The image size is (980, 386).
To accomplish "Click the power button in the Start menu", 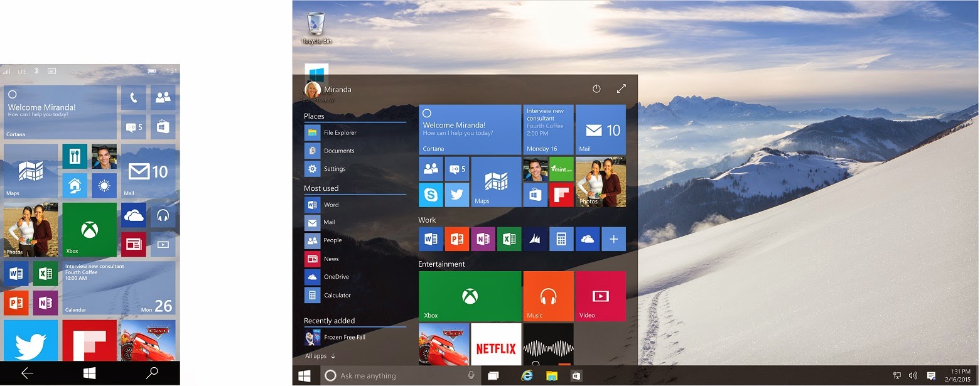I will [596, 89].
